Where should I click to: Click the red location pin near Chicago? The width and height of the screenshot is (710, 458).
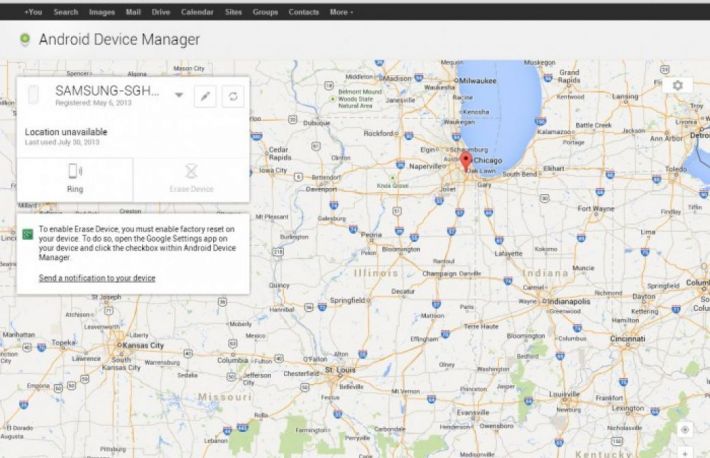tap(464, 161)
